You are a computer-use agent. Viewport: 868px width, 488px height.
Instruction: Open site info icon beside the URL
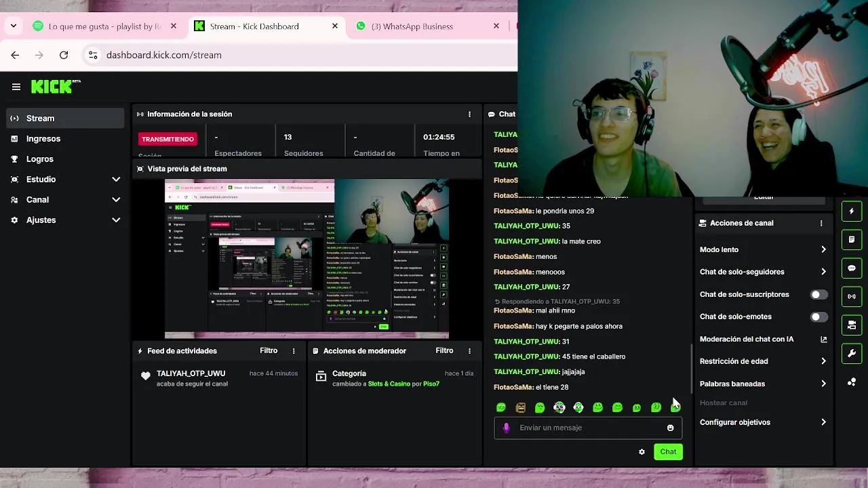tap(93, 55)
